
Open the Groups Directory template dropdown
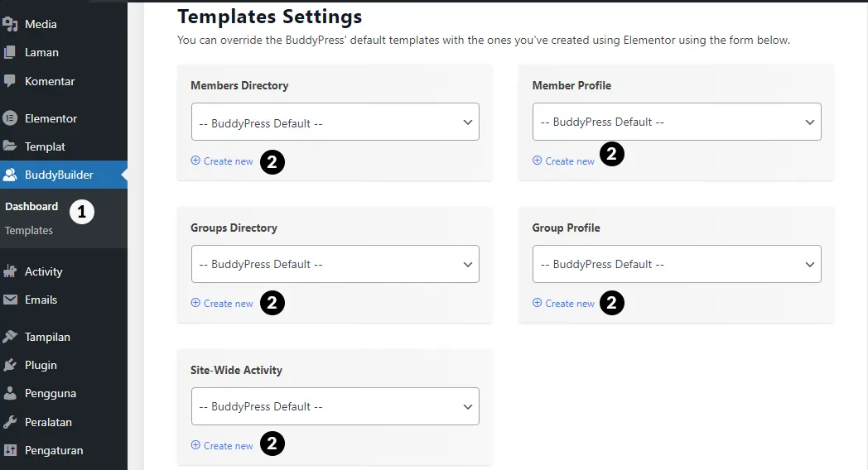point(335,264)
